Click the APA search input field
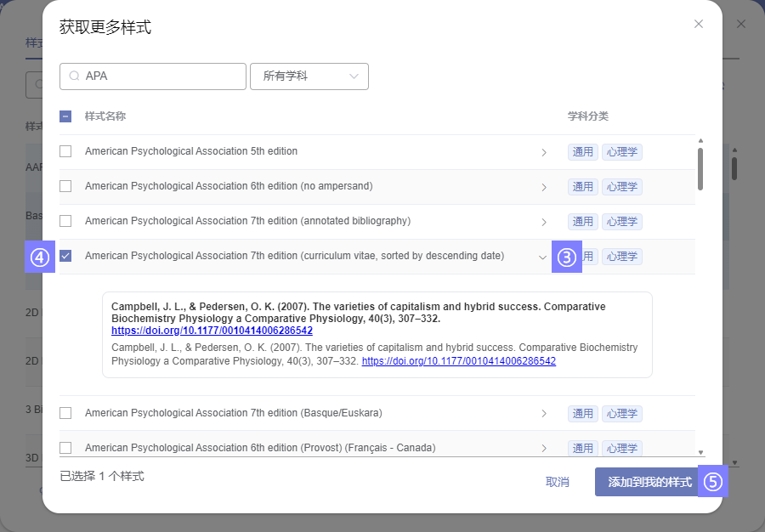This screenshot has width=765, height=532. [x=161, y=76]
